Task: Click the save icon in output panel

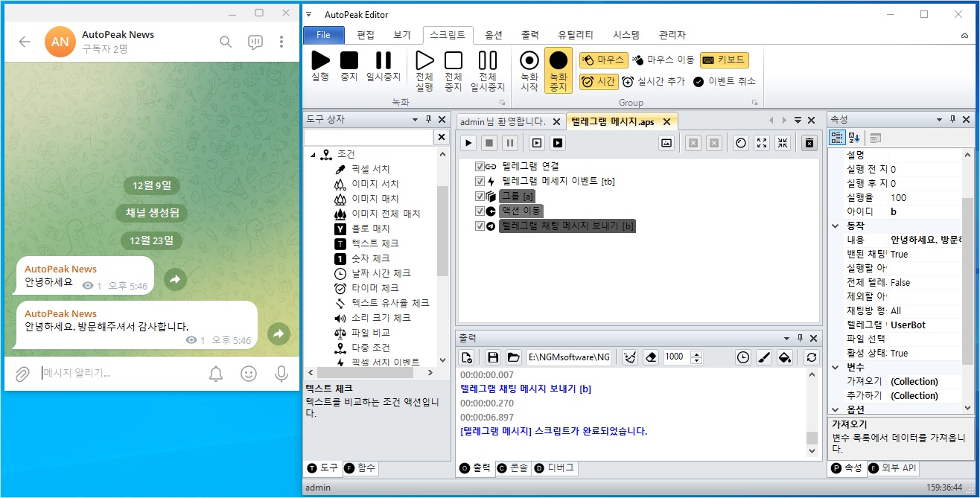Action: click(493, 357)
